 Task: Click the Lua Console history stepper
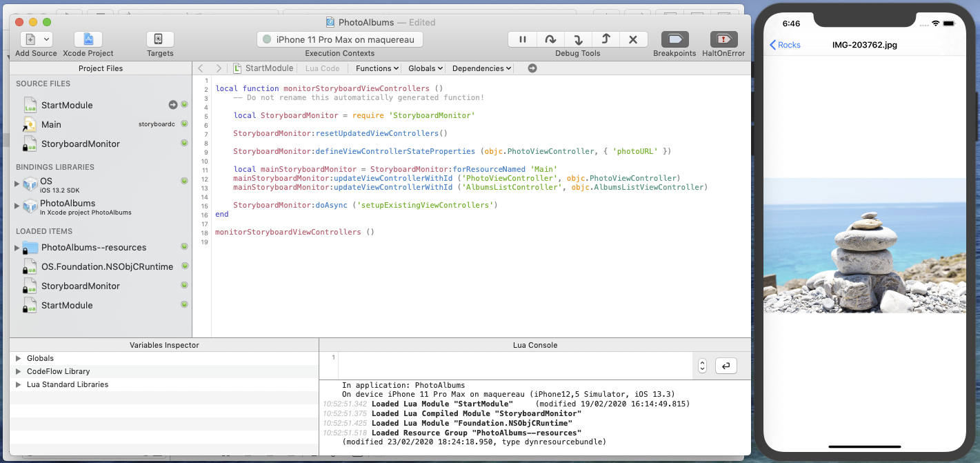(702, 366)
